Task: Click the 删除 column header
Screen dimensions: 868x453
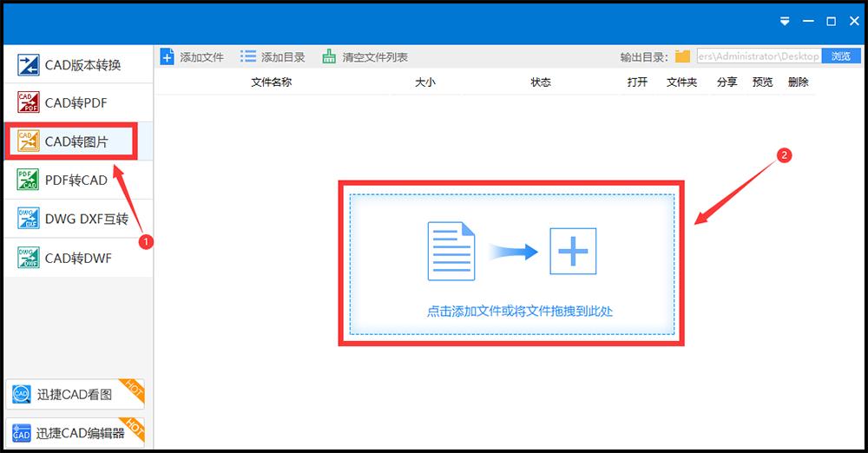Action: tap(799, 82)
